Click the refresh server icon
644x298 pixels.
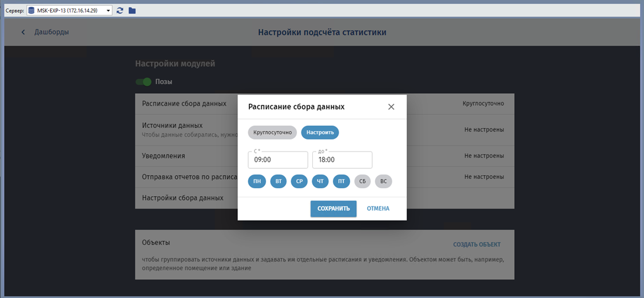(120, 10)
